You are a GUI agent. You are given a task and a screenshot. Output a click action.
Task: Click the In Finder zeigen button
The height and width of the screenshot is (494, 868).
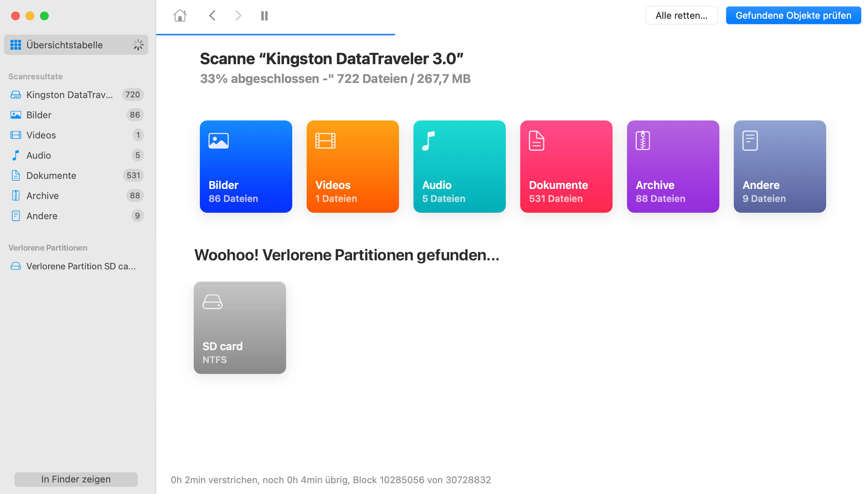pos(76,479)
